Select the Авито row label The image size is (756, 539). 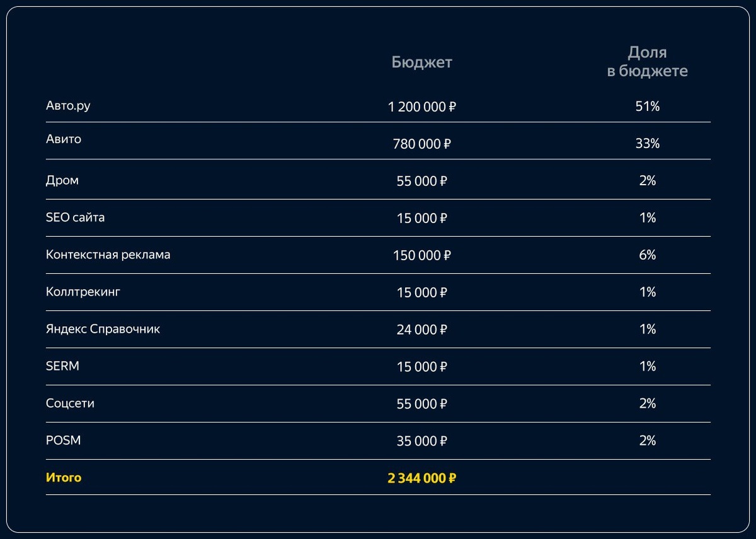coord(64,139)
